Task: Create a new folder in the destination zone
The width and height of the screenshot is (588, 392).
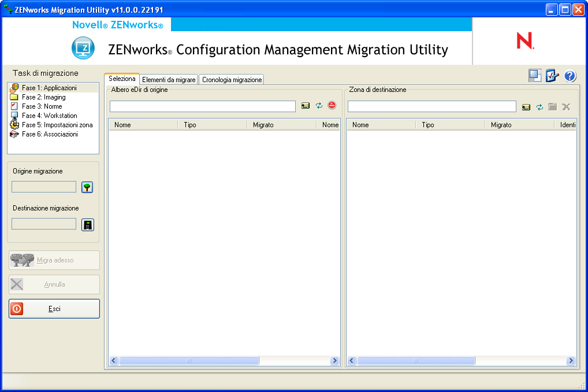Action: (x=553, y=106)
